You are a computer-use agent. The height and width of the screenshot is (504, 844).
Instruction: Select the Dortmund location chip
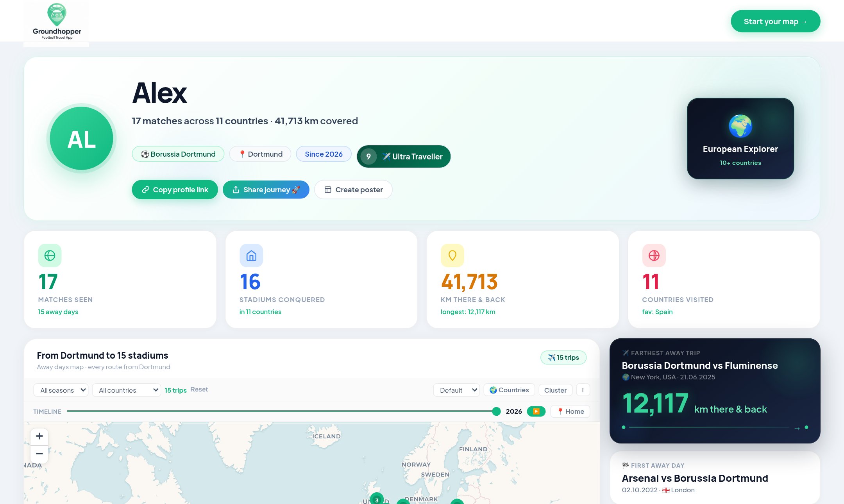pyautogui.click(x=260, y=154)
